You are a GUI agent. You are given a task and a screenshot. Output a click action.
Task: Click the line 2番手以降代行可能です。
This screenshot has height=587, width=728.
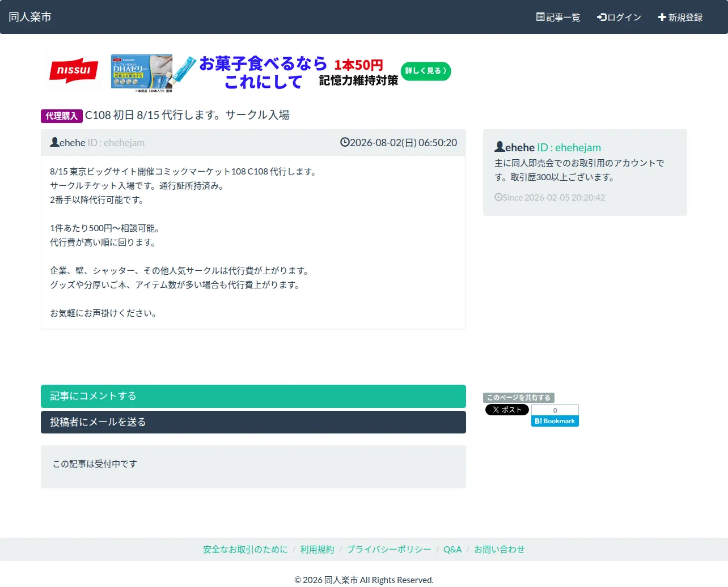point(98,200)
